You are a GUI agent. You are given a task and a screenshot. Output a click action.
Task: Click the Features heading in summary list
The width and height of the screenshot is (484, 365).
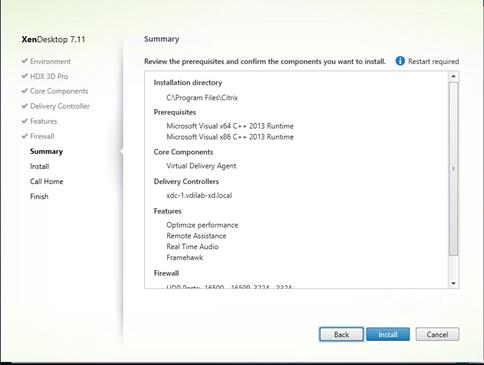point(167,211)
